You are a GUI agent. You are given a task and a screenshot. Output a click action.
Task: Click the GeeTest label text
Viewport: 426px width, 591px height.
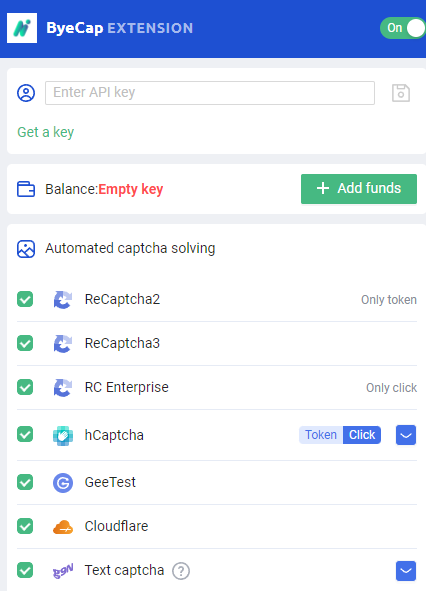110,482
